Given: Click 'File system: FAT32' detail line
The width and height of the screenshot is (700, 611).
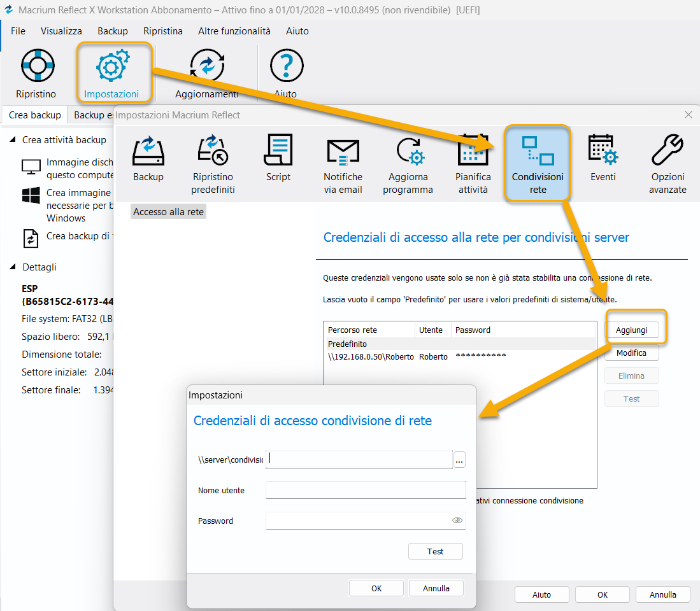Looking at the screenshot, I should point(67,318).
